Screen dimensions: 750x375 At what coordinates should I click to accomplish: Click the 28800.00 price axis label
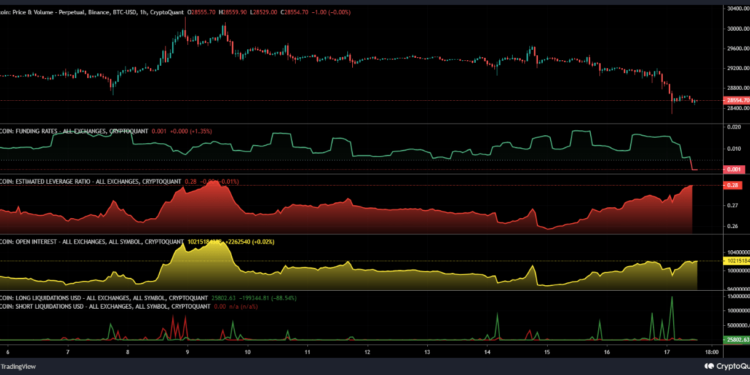(x=738, y=88)
